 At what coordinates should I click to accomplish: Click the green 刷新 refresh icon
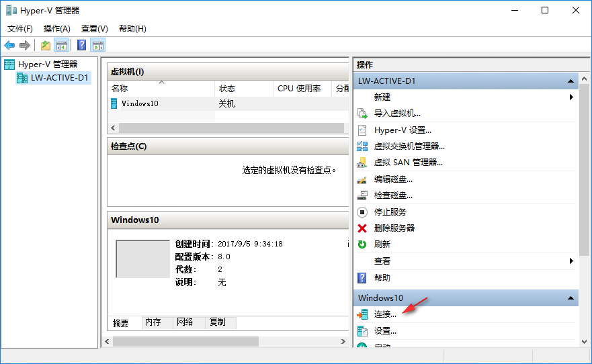pyautogui.click(x=362, y=244)
